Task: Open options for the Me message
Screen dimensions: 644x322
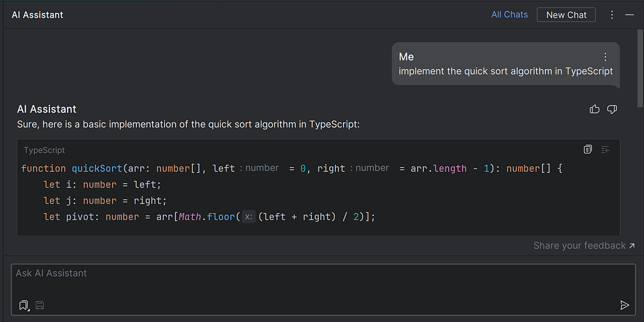Action: (605, 57)
